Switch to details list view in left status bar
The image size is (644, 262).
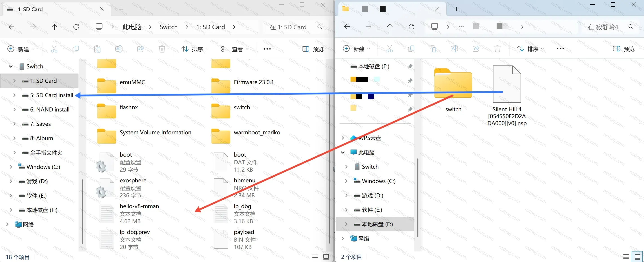pos(315,257)
